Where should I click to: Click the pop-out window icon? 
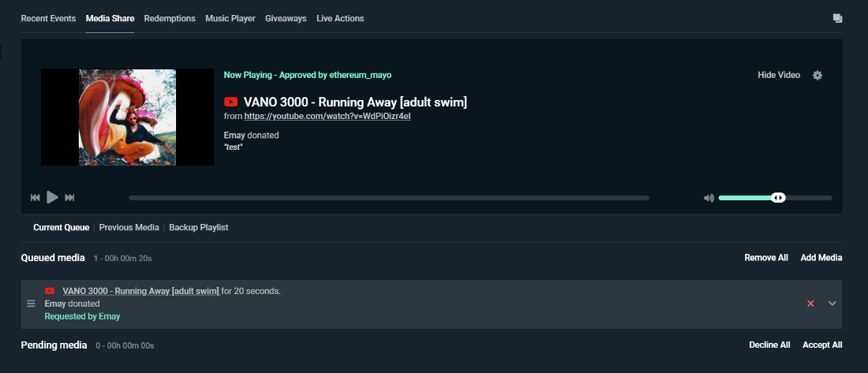837,18
